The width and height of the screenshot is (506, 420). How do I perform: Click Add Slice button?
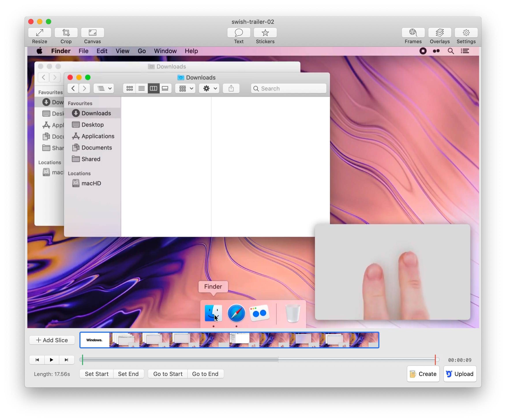pyautogui.click(x=52, y=340)
